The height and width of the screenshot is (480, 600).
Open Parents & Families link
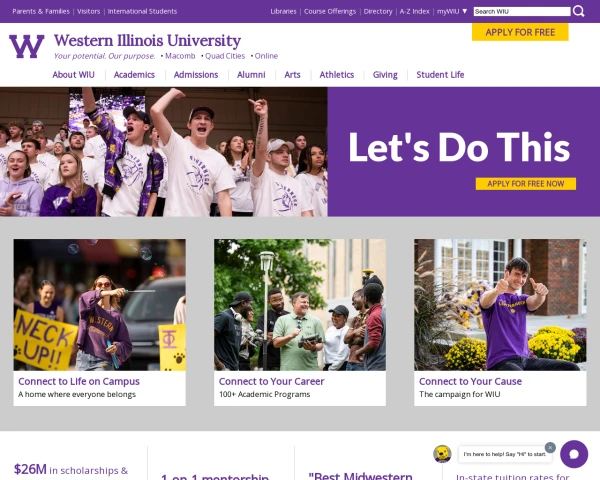[x=41, y=11]
